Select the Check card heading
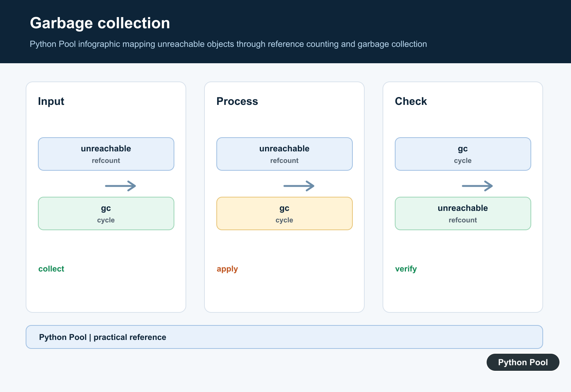Viewport: 571px width, 392px height. click(x=411, y=101)
